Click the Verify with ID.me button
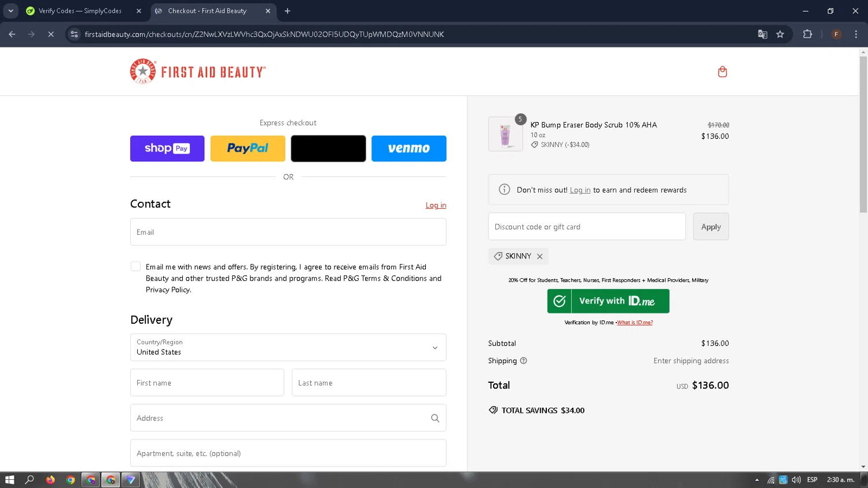The width and height of the screenshot is (868, 488). (x=608, y=301)
